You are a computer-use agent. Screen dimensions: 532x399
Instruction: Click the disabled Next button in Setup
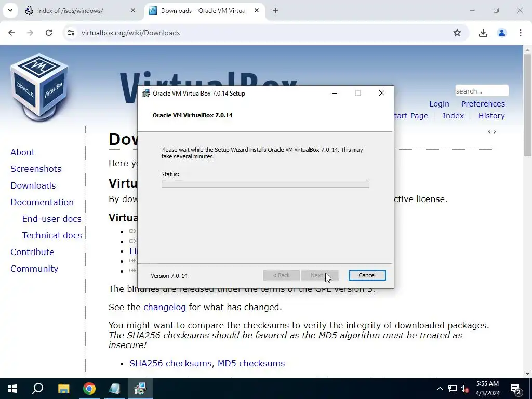tap(320, 275)
